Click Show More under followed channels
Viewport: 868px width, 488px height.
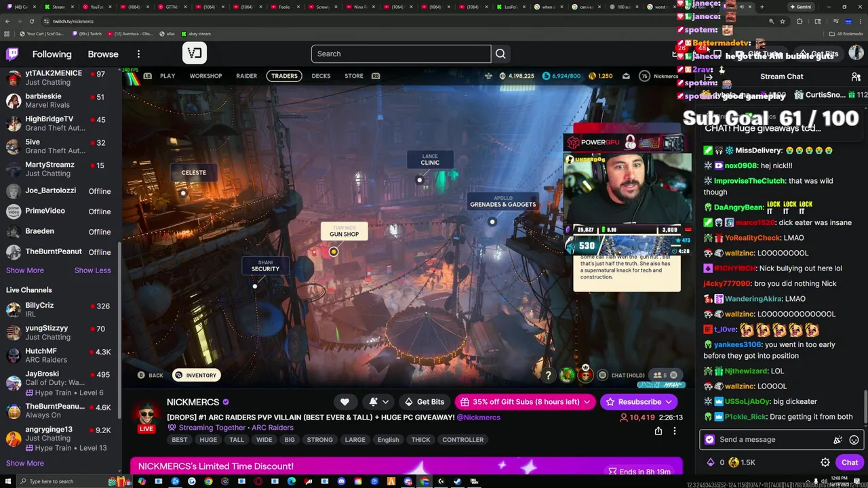(25, 270)
